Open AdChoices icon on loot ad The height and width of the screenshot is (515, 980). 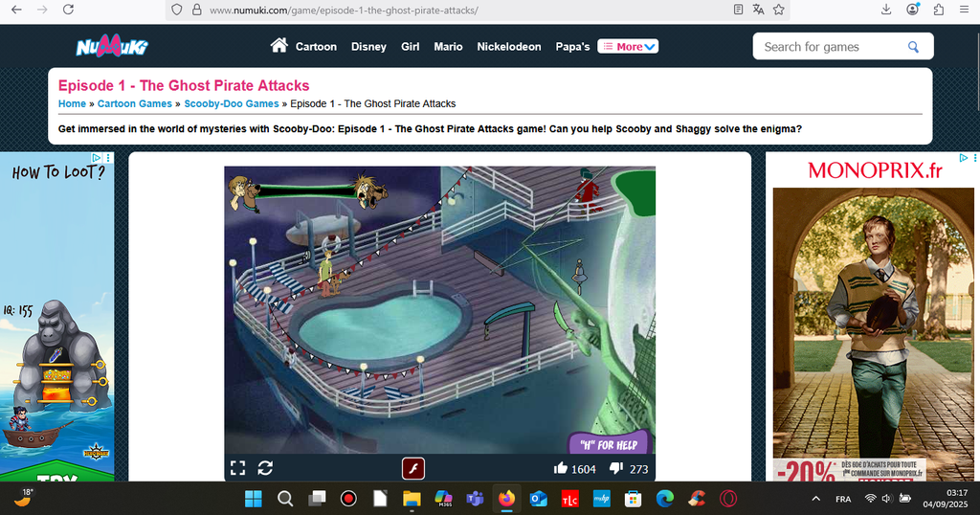click(x=96, y=158)
